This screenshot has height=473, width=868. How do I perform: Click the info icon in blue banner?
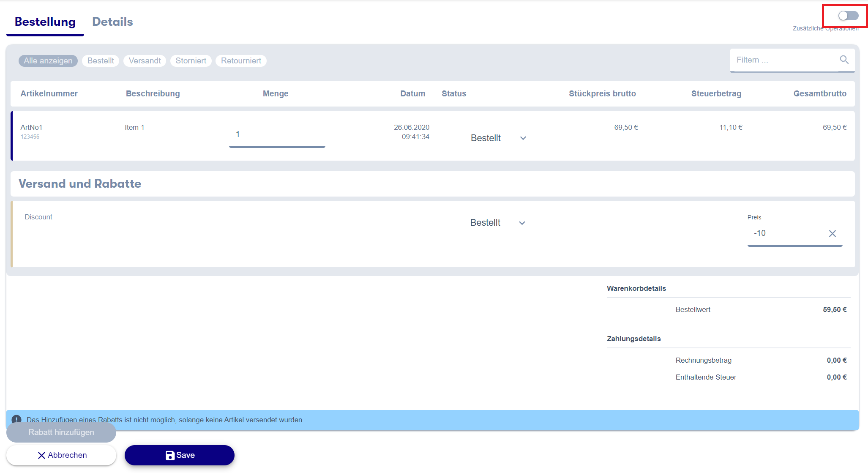coord(16,419)
